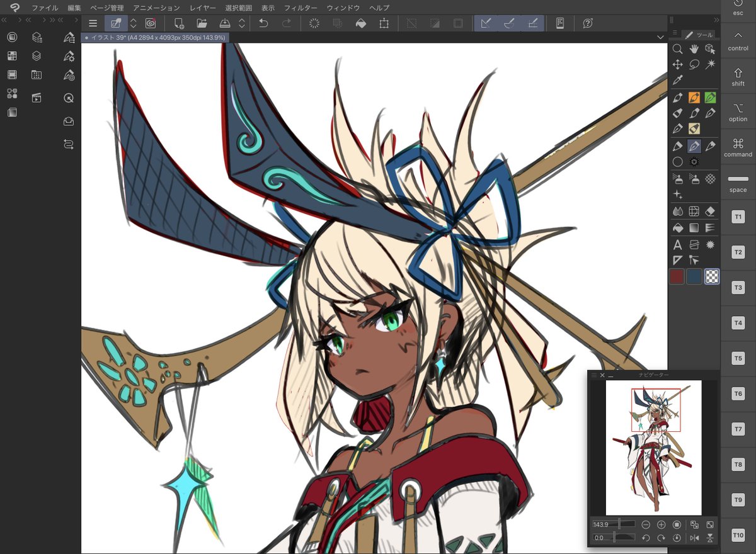Choose the orange highlighted pen sub tool

tap(694, 98)
